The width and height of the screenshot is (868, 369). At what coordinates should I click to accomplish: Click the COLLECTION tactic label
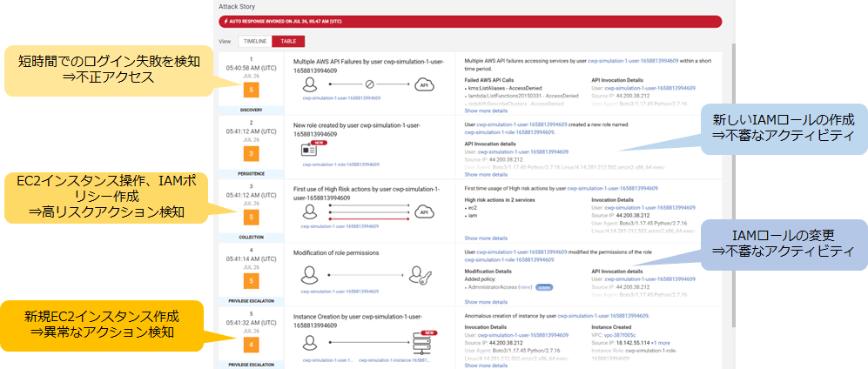(x=252, y=238)
